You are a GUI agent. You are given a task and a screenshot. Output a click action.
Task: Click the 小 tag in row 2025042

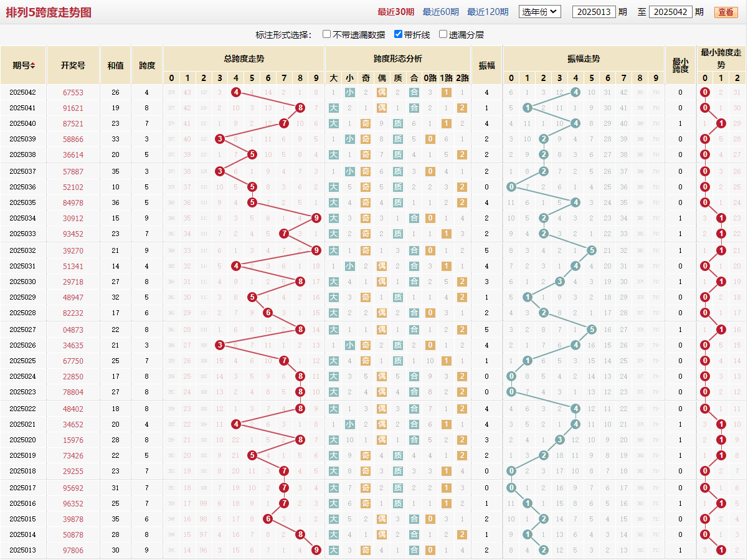pyautogui.click(x=350, y=92)
